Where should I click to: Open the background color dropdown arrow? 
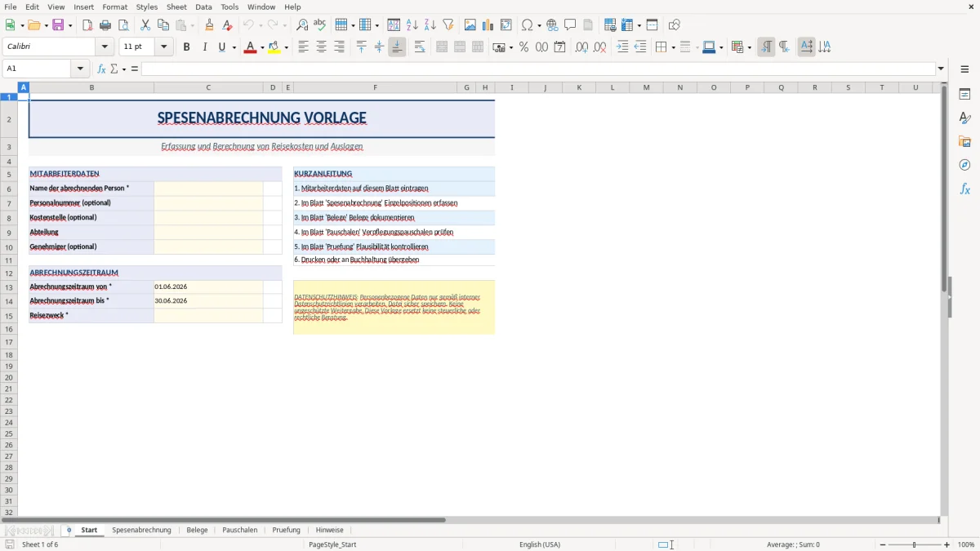(286, 47)
